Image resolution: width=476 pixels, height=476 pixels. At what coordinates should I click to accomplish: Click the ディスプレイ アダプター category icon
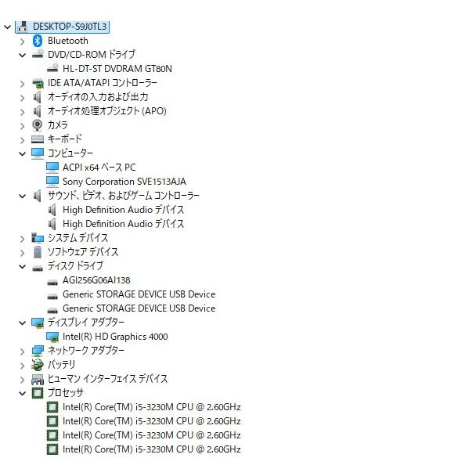[x=38, y=323]
